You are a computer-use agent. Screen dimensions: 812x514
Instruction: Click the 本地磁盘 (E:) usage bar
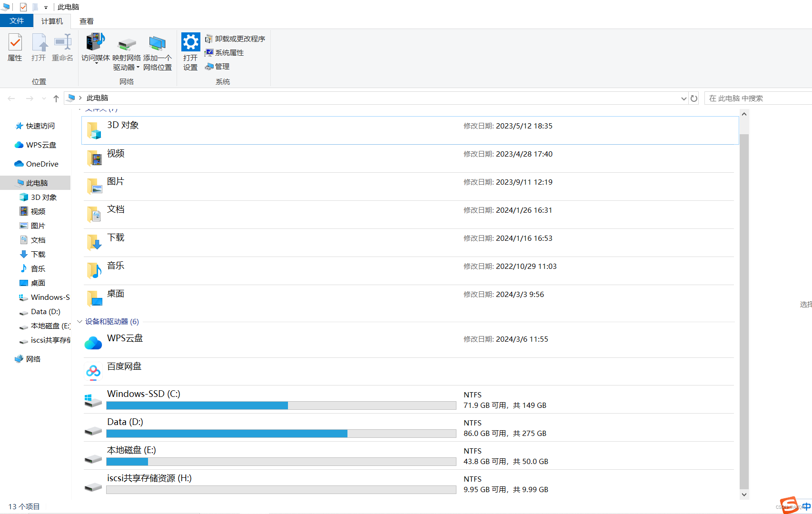tap(281, 462)
